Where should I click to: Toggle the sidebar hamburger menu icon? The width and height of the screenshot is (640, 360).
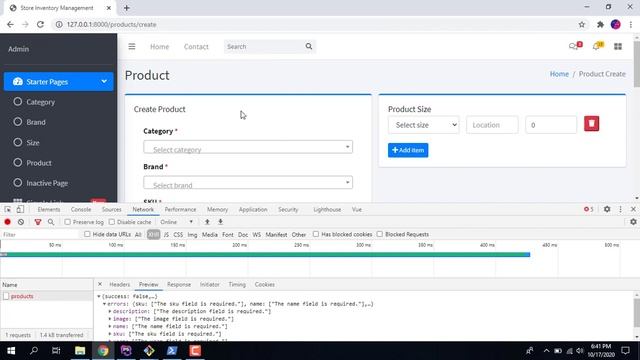pyautogui.click(x=131, y=47)
